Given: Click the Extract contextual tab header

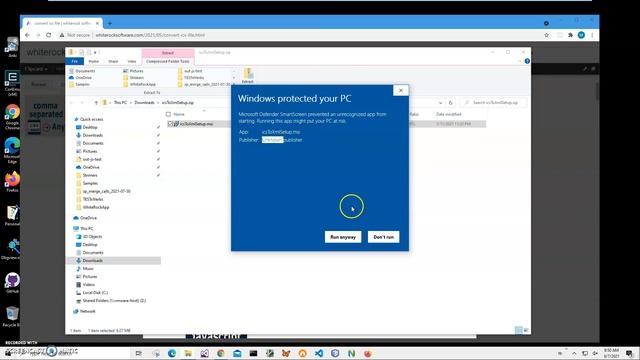Looking at the screenshot, I should (x=168, y=53).
